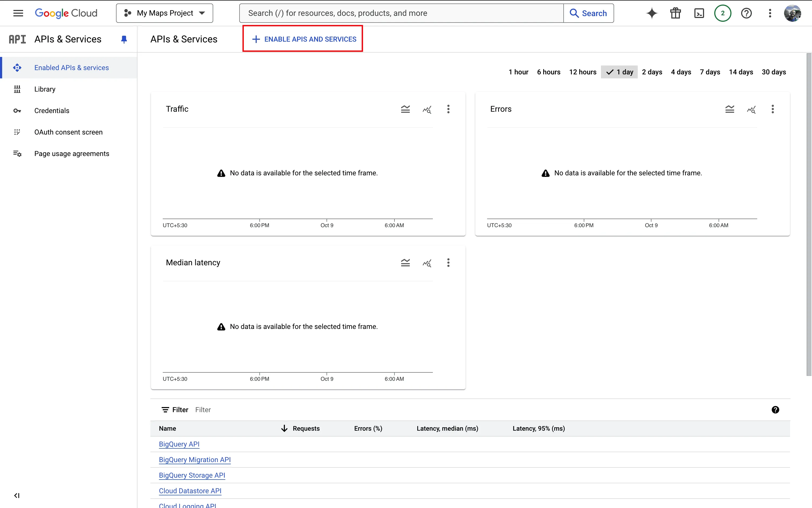Unpin APIs & Services with pin icon
This screenshot has width=812, height=508.
click(x=124, y=39)
